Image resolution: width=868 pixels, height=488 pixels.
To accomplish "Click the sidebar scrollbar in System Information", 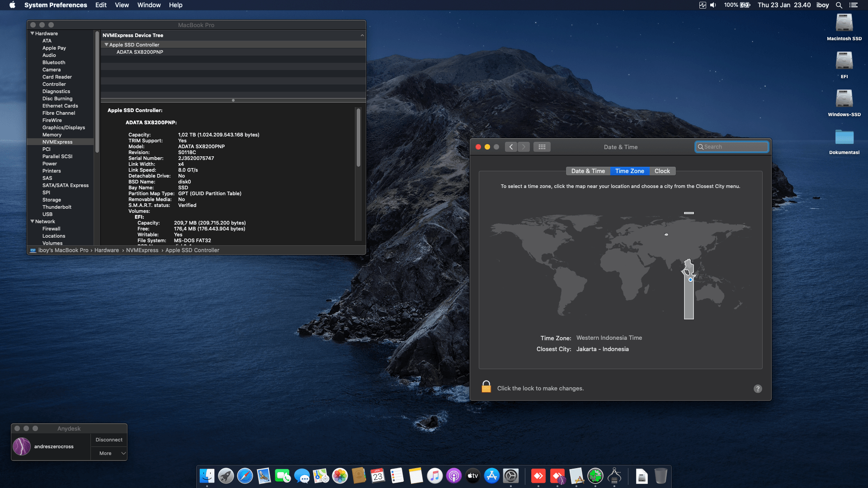I will [x=97, y=92].
